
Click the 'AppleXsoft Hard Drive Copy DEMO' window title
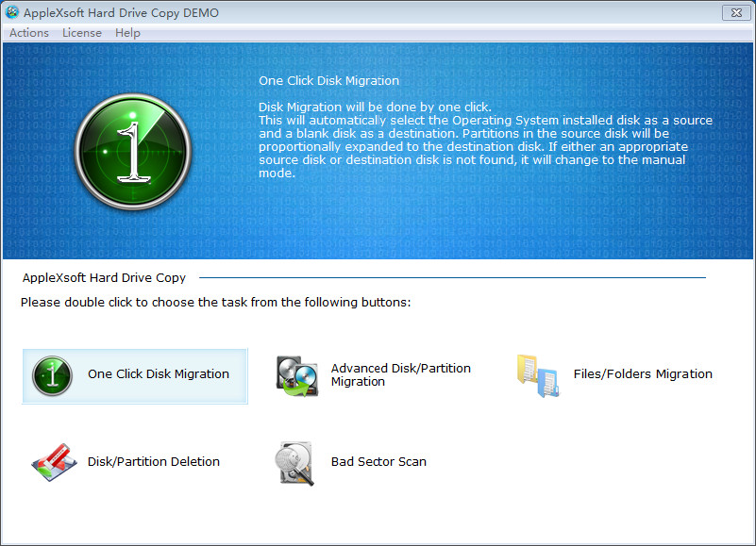click(x=121, y=12)
